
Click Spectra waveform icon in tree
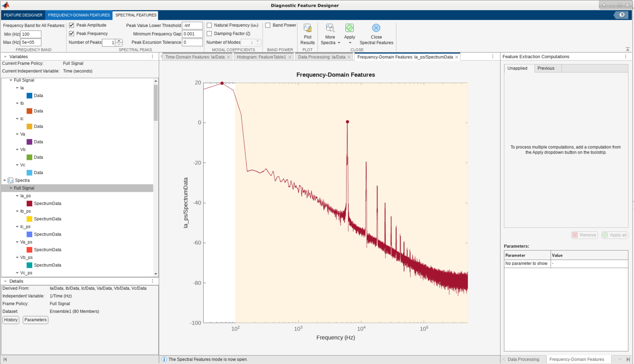pos(11,180)
